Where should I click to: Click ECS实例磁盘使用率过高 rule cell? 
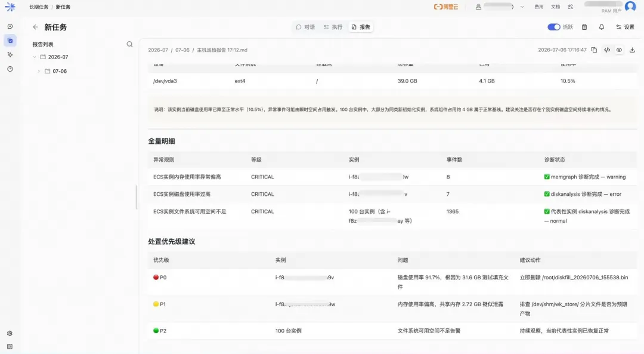181,194
